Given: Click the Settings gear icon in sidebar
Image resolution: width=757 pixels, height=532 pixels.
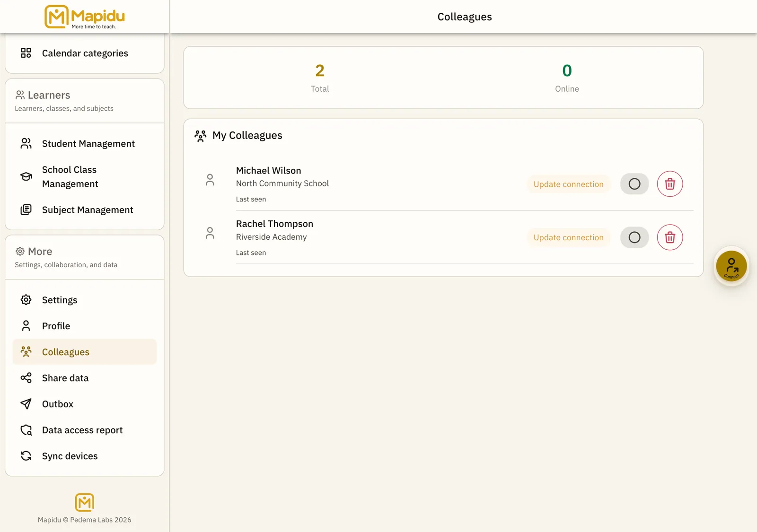Looking at the screenshot, I should (26, 300).
